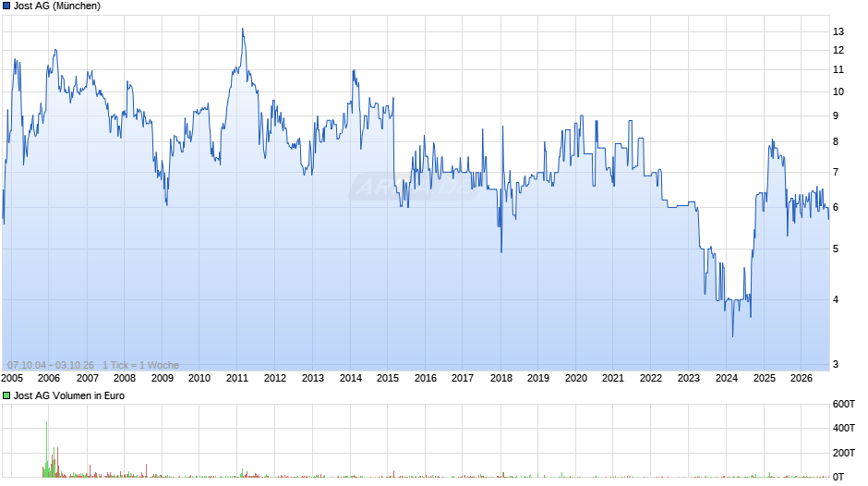
Task: Click the price axis value 13
Action: click(838, 31)
